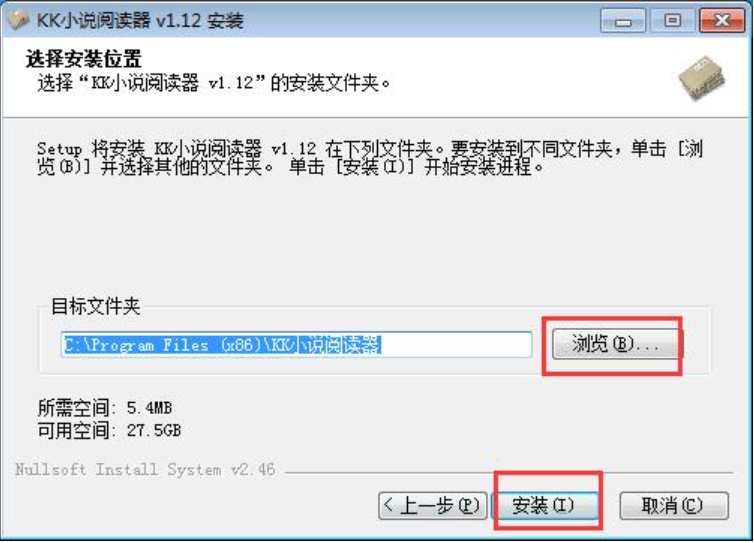Click the Setup instructions paragraph text
This screenshot has height=543, width=754.
click(370, 158)
